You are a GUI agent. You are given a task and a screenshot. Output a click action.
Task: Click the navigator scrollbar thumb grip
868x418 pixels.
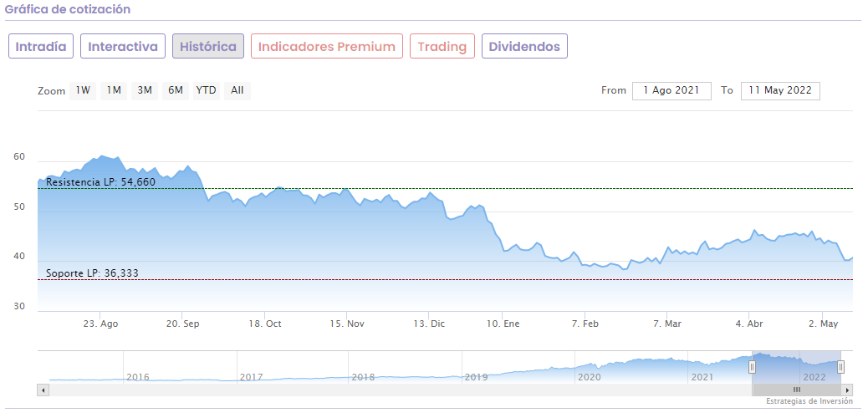[x=796, y=390]
